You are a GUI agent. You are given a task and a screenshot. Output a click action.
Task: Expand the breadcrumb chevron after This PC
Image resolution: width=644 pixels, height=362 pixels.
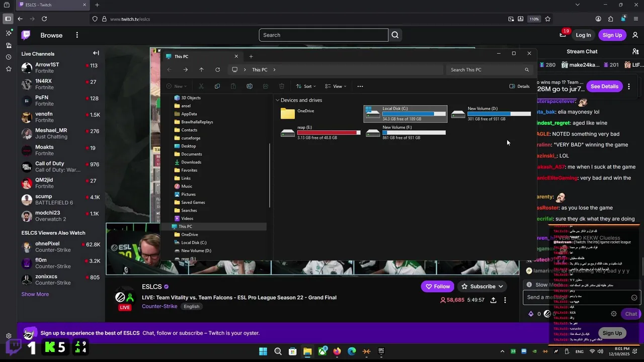pos(274,70)
